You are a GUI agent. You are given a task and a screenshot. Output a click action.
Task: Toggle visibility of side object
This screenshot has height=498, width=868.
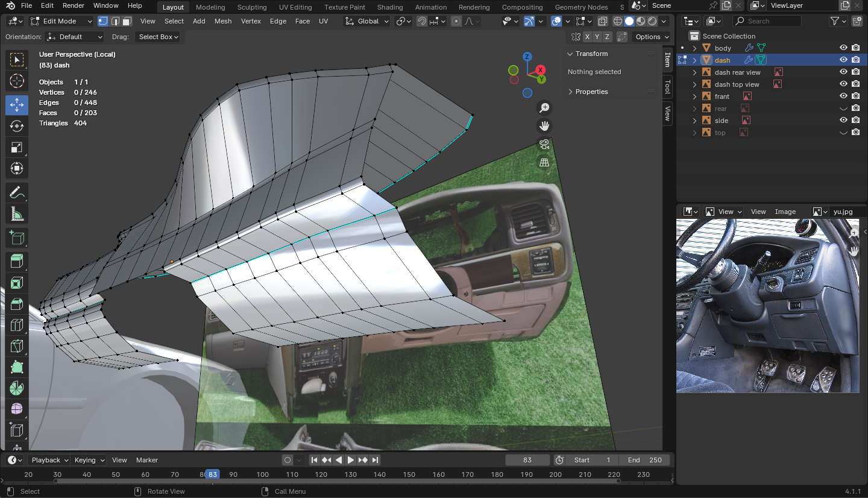[843, 121]
